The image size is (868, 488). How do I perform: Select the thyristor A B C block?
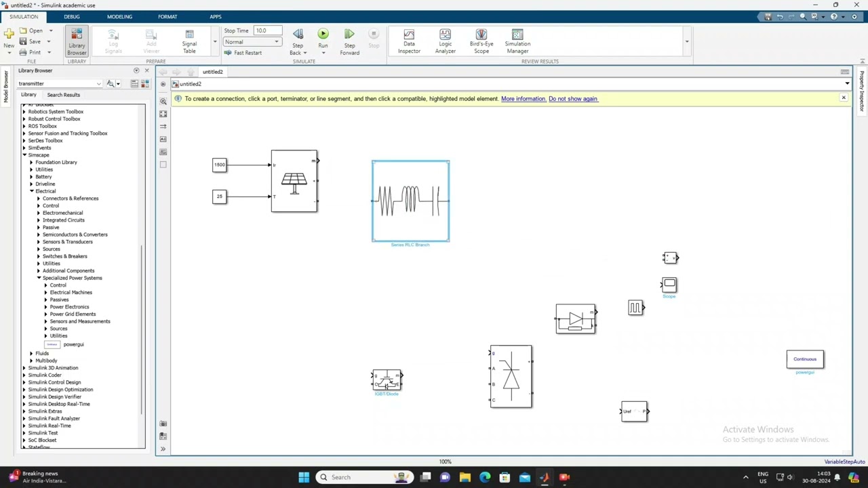[x=511, y=377]
